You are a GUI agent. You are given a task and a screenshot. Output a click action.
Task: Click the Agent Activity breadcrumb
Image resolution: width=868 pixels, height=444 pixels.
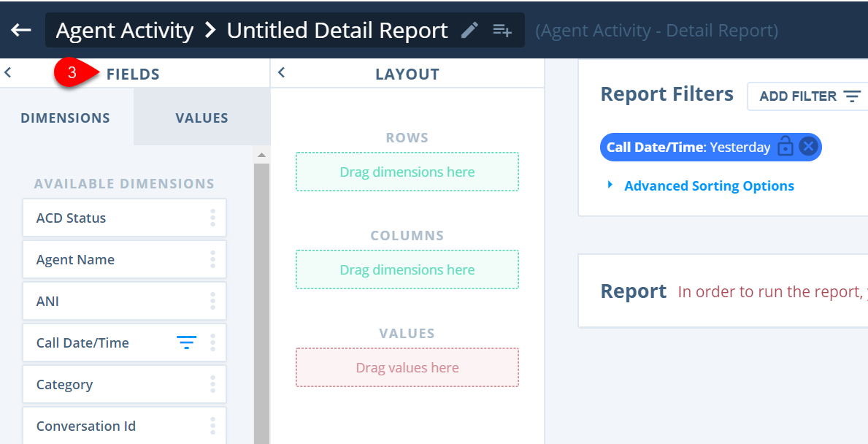(125, 30)
